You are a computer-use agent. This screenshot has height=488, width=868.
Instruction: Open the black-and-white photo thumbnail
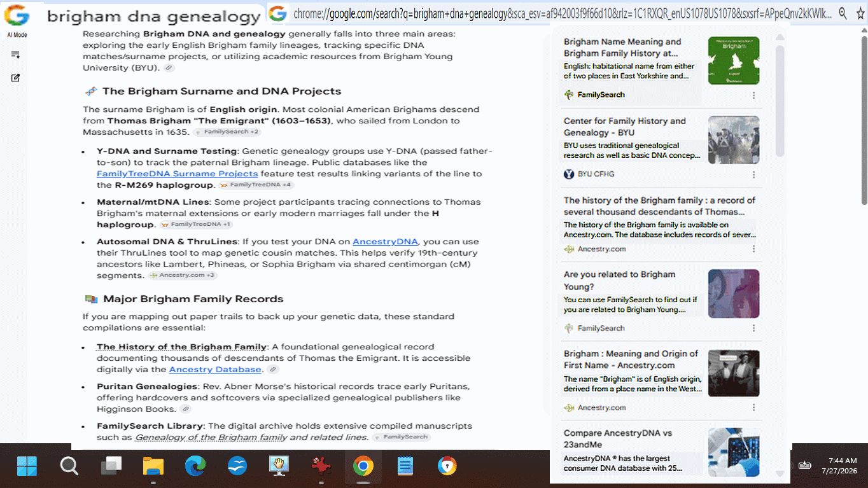coord(734,373)
